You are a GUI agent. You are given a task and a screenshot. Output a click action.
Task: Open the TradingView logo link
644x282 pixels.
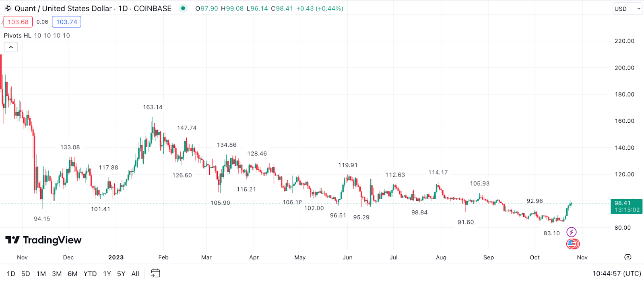43,240
